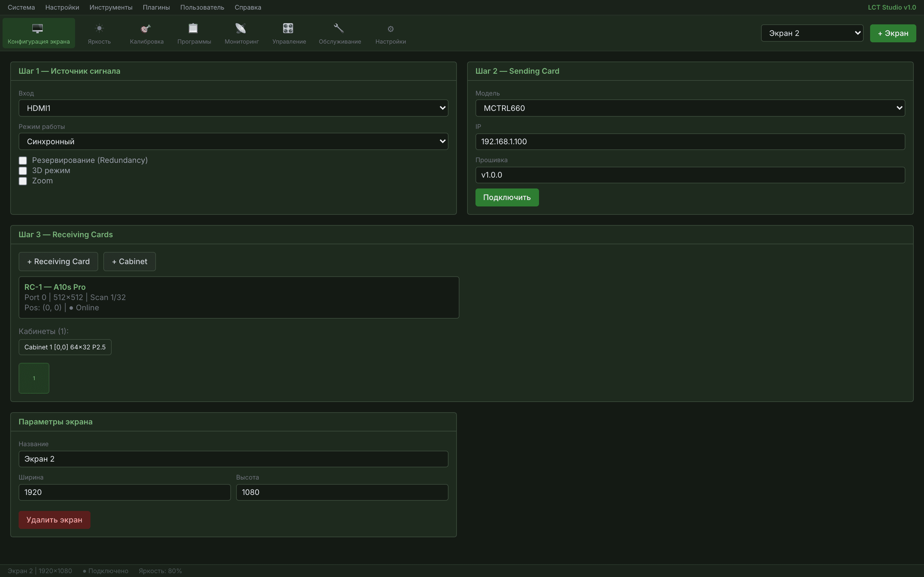Click the Подключить button

[507, 197]
